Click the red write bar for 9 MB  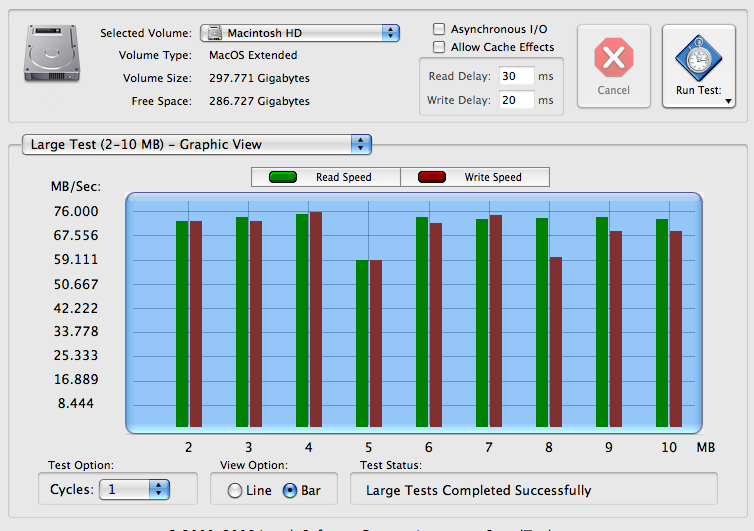616,329
